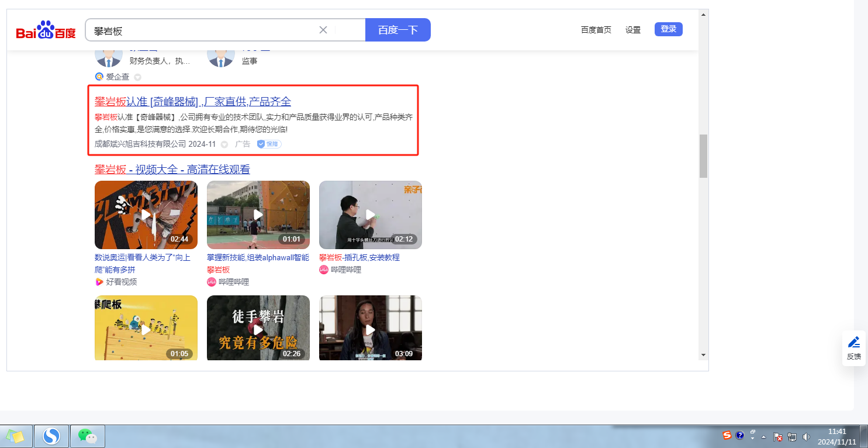Expand the dropdown arrow beside 爱企查
Viewport: 868px width, 448px height.
tap(137, 77)
